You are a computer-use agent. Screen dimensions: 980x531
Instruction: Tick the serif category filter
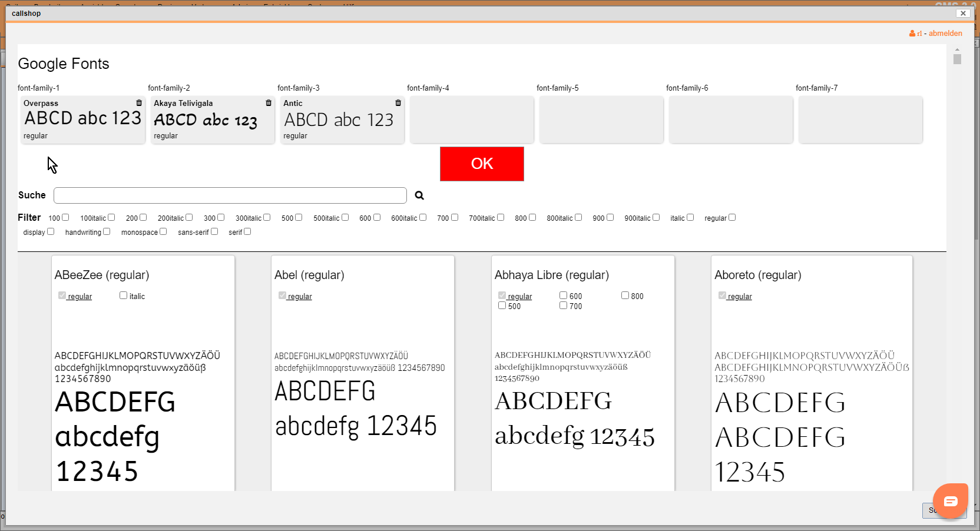coord(247,231)
